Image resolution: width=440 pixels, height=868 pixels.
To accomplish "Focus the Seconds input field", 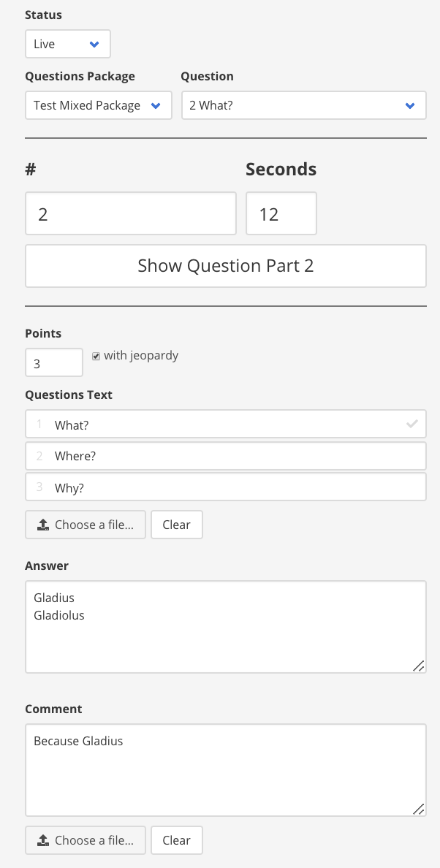I will click(281, 213).
